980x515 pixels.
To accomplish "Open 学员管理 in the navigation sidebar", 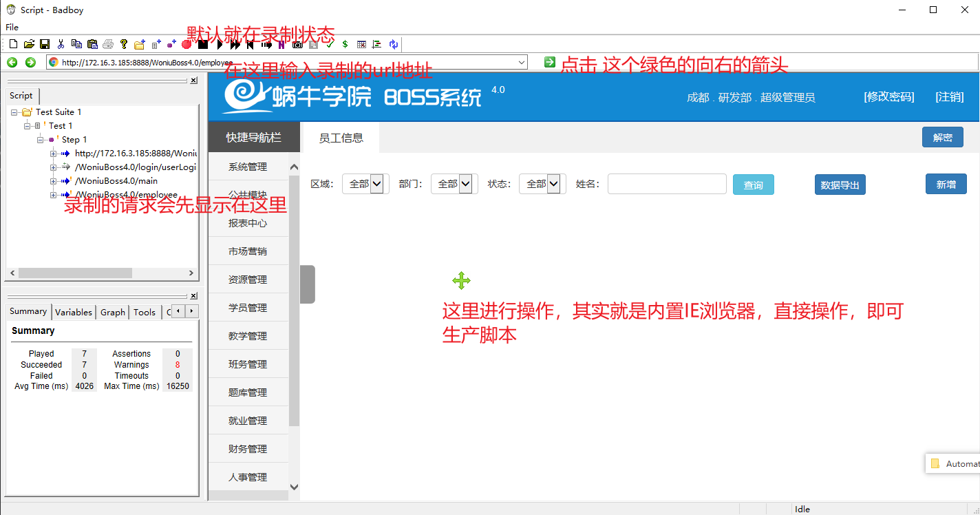I will coord(248,308).
